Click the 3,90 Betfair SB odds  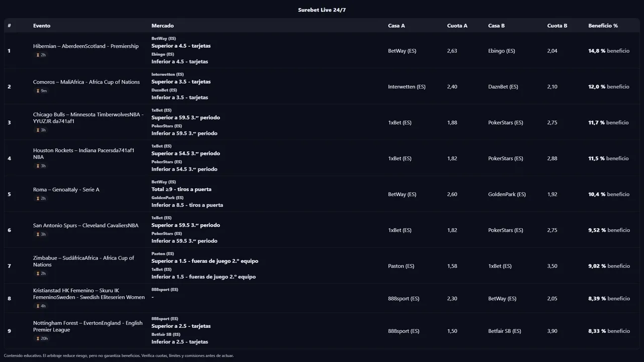coord(552,331)
